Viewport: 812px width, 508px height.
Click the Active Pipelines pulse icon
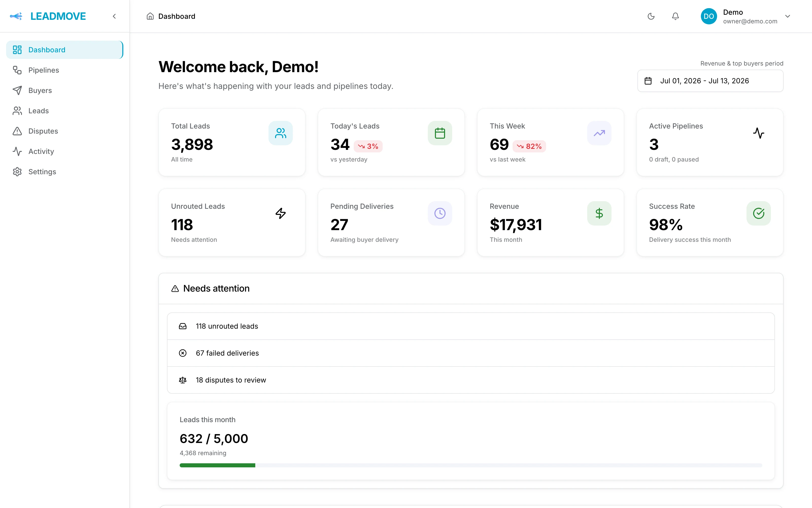[758, 133]
